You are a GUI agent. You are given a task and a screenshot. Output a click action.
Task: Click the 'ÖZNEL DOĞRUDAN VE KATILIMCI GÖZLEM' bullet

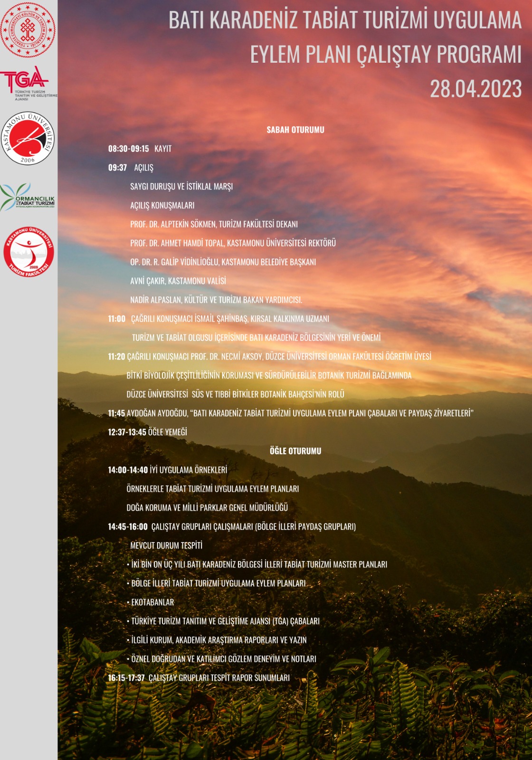[x=221, y=659]
